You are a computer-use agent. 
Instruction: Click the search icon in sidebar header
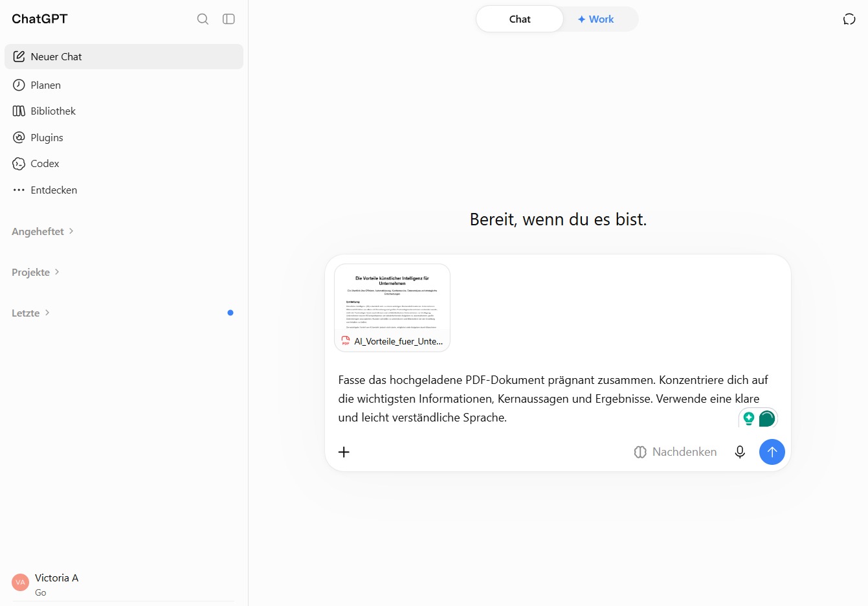[203, 19]
